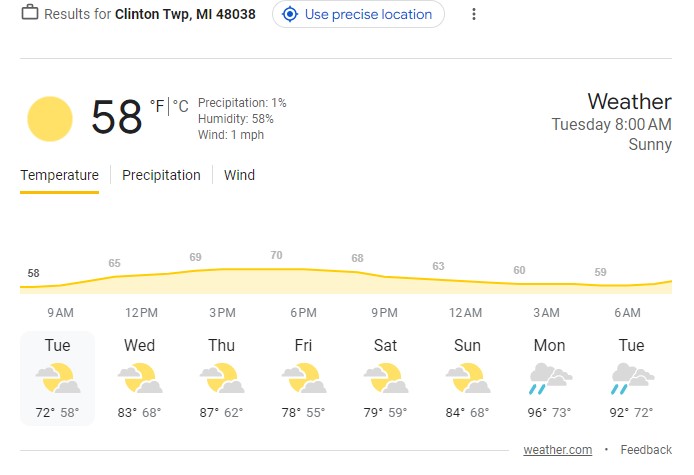694x475 pixels.
Task: Select the Temperature tab
Action: (59, 175)
